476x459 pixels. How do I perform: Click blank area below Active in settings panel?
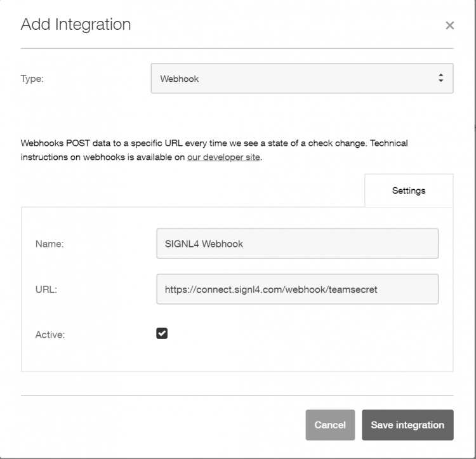click(237, 357)
